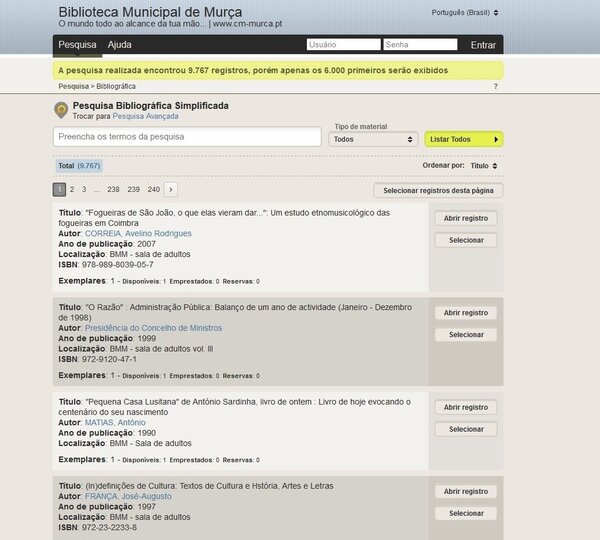Screen dimensions: 600x540
Task: Focus the search terms input box
Action: tap(187, 136)
